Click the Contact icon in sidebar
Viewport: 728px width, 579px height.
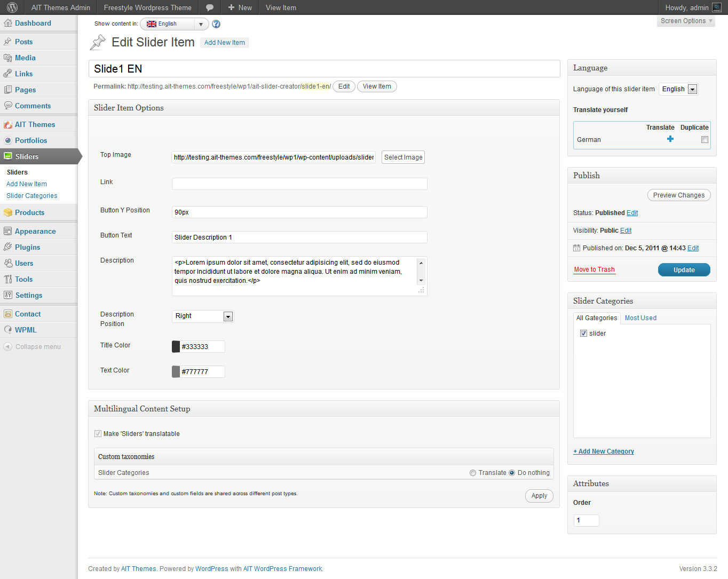click(x=7, y=314)
